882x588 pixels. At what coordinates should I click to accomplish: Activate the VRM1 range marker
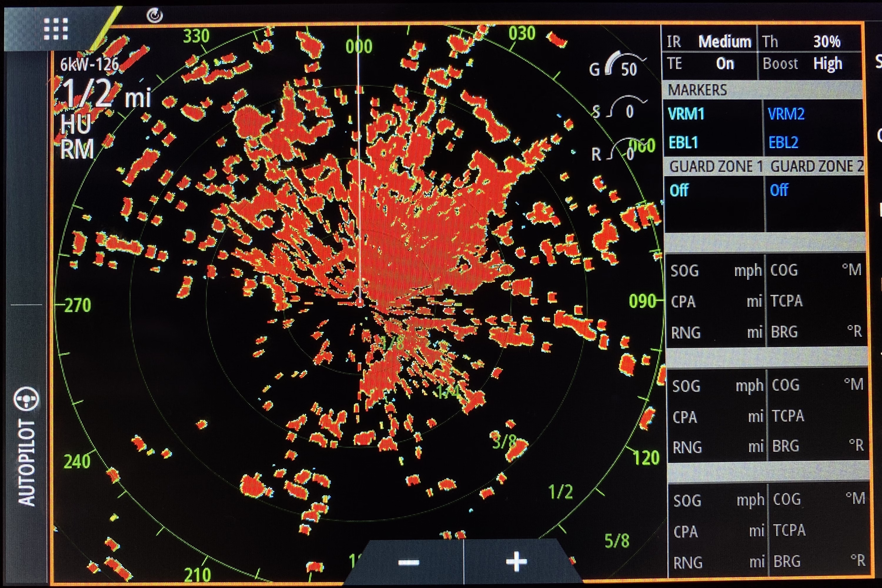(686, 113)
